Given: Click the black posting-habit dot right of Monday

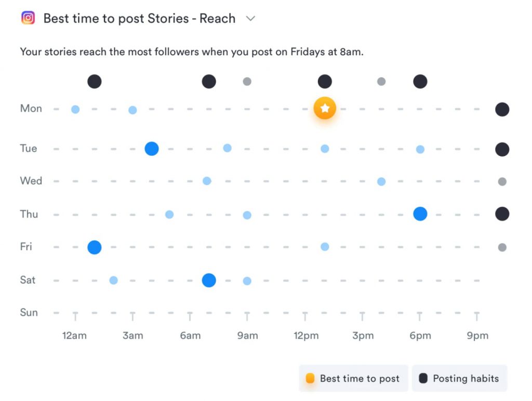Looking at the screenshot, I should pyautogui.click(x=502, y=109).
